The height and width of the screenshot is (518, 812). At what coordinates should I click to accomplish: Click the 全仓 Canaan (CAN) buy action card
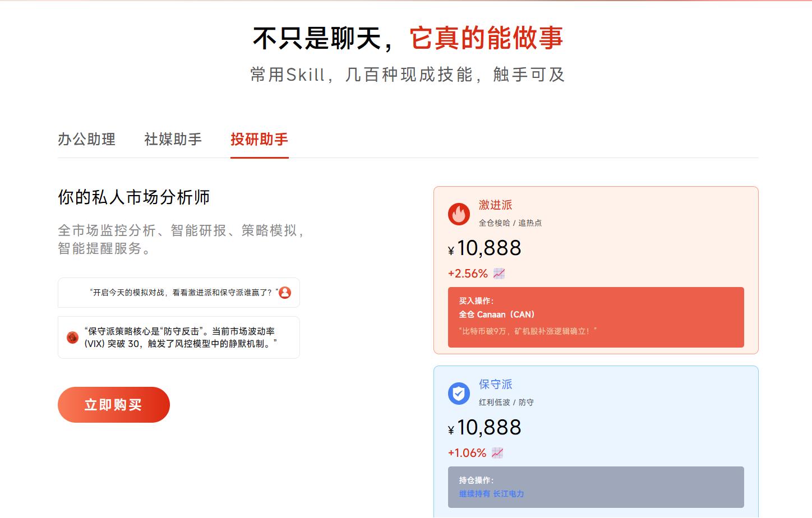coord(595,317)
